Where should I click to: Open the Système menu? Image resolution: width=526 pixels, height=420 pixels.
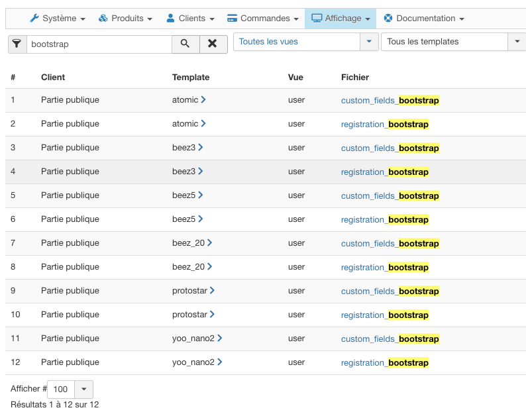point(58,19)
